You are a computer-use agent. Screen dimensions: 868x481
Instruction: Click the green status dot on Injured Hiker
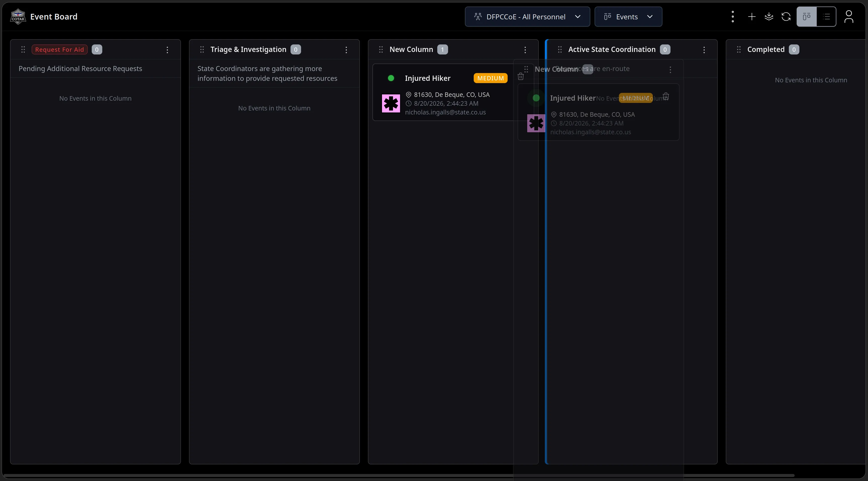click(391, 78)
